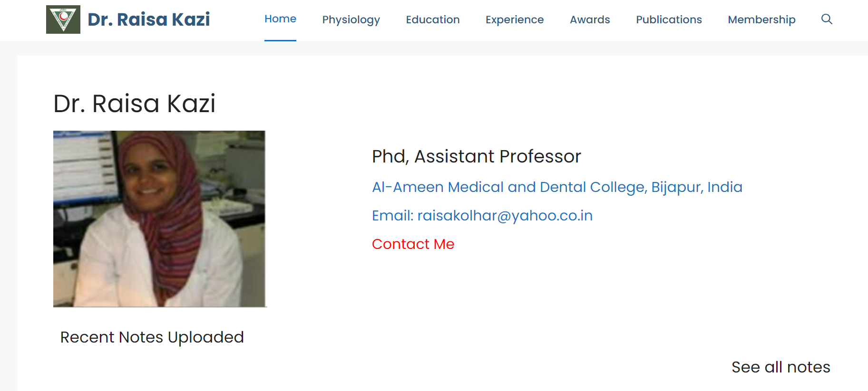The image size is (868, 391).
Task: Click the Dr. Raisa Kazi site title
Action: [149, 19]
